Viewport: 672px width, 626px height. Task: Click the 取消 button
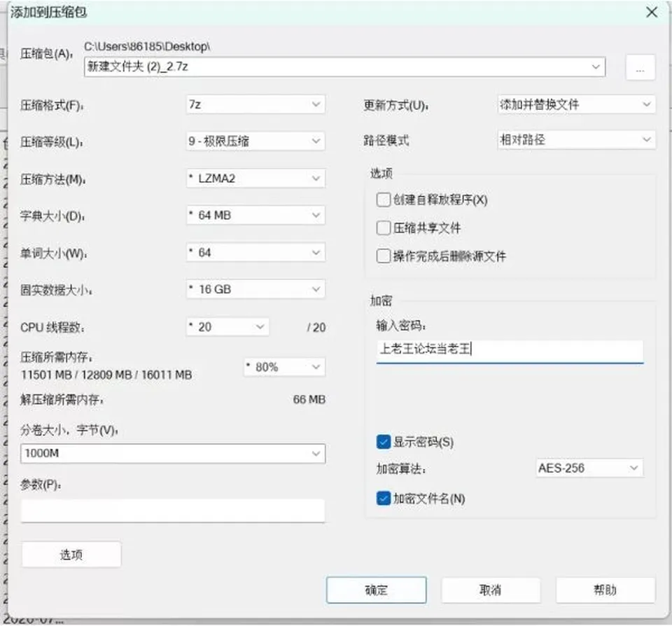coord(491,590)
